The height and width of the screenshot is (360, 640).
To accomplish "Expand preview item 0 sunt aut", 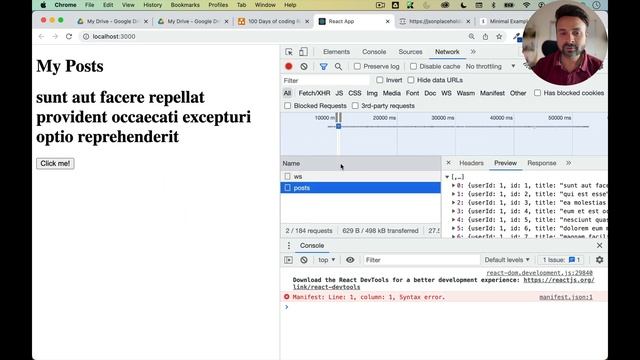I will click(453, 185).
